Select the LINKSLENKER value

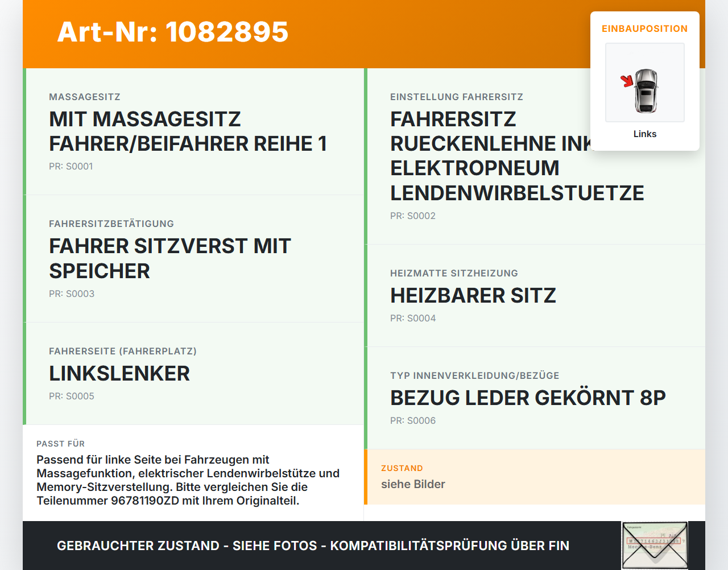pos(119,374)
